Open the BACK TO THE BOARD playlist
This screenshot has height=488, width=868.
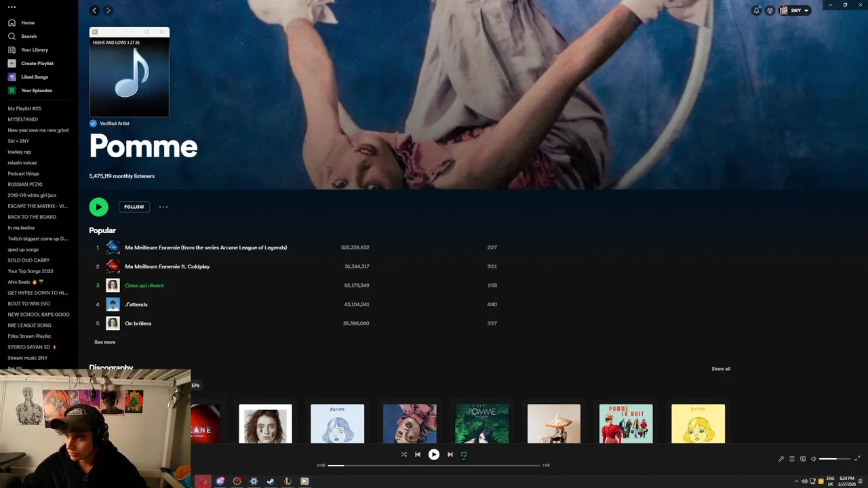point(32,217)
